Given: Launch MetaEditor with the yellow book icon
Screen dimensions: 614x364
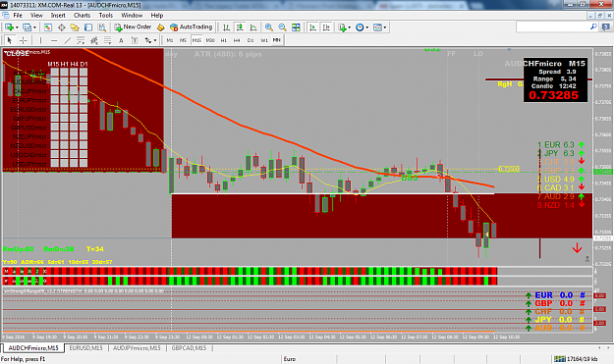Looking at the screenshot, I should 160,27.
